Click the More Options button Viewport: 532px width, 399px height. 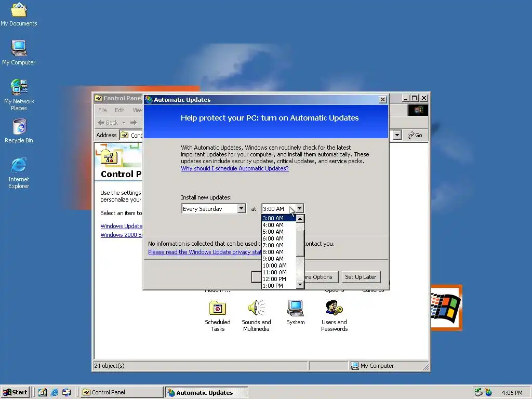(321, 277)
